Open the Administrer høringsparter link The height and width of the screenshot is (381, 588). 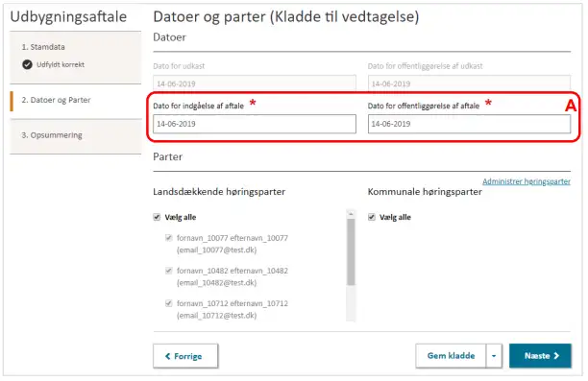pyautogui.click(x=527, y=181)
